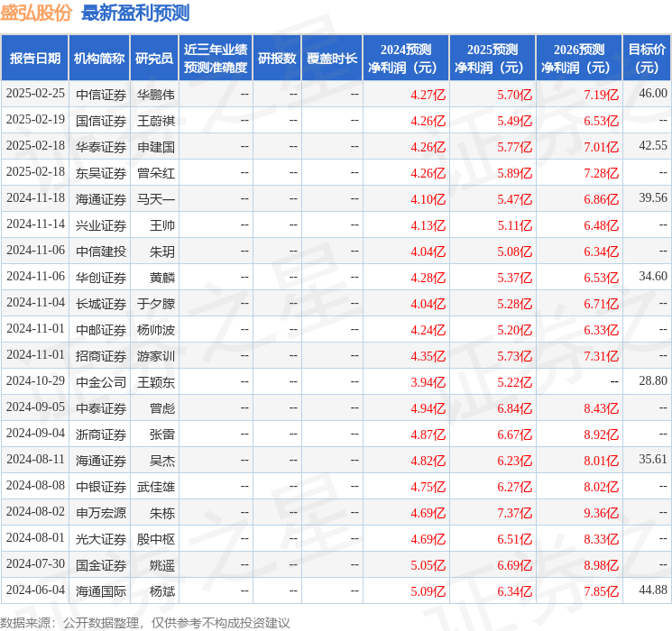Click the 2026预测净利润 column header
The height and width of the screenshot is (631, 672).
[x=579, y=59]
